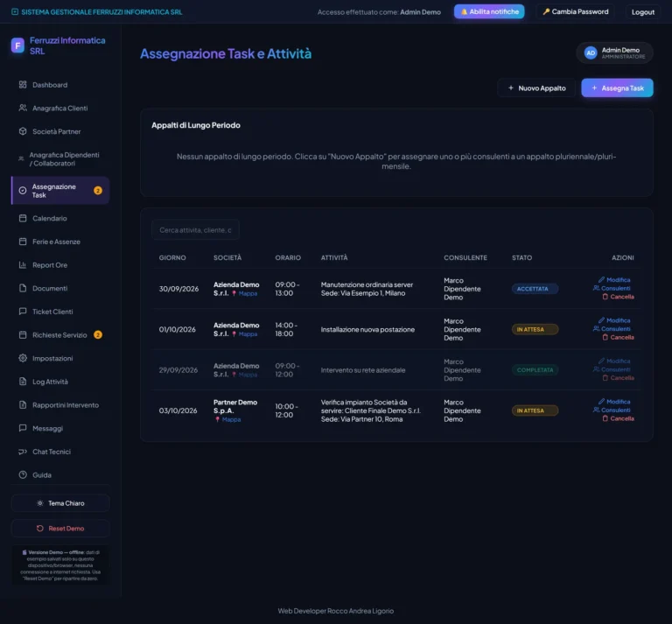The width and height of the screenshot is (672, 624).
Task: Click the Anagrafica Clienti people icon
Action: (x=23, y=108)
